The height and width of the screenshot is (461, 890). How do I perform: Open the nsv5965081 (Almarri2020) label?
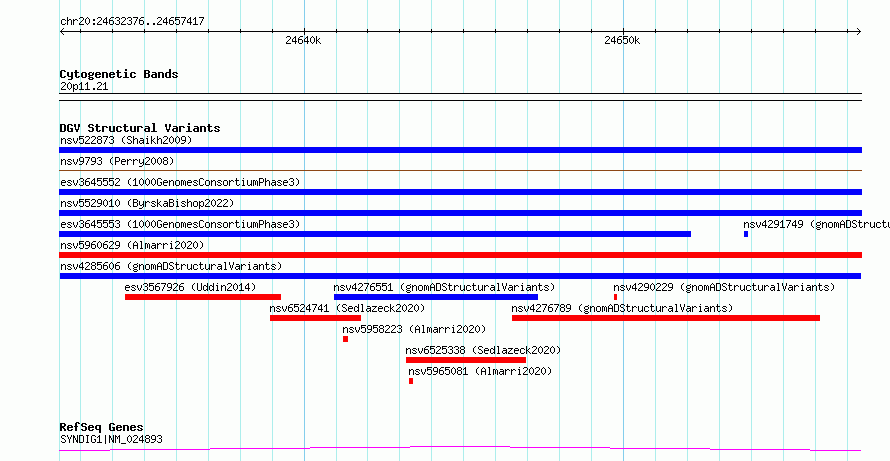480,371
